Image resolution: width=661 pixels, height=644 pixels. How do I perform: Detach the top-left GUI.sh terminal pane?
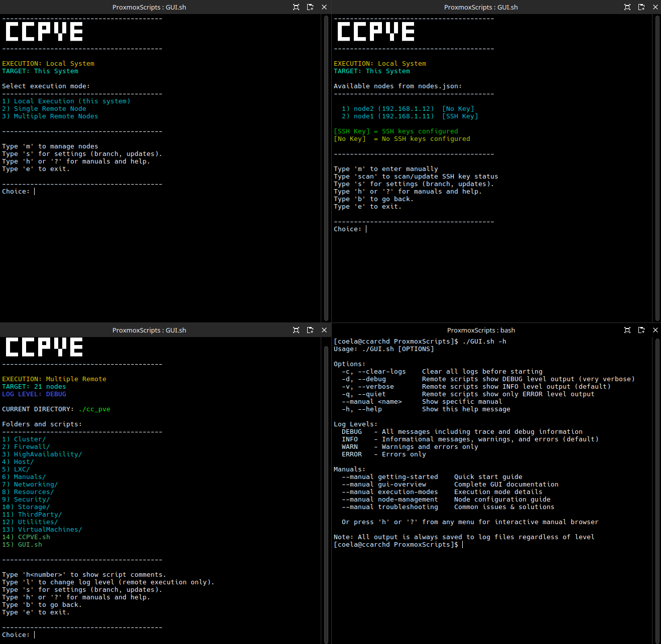pyautogui.click(x=310, y=7)
